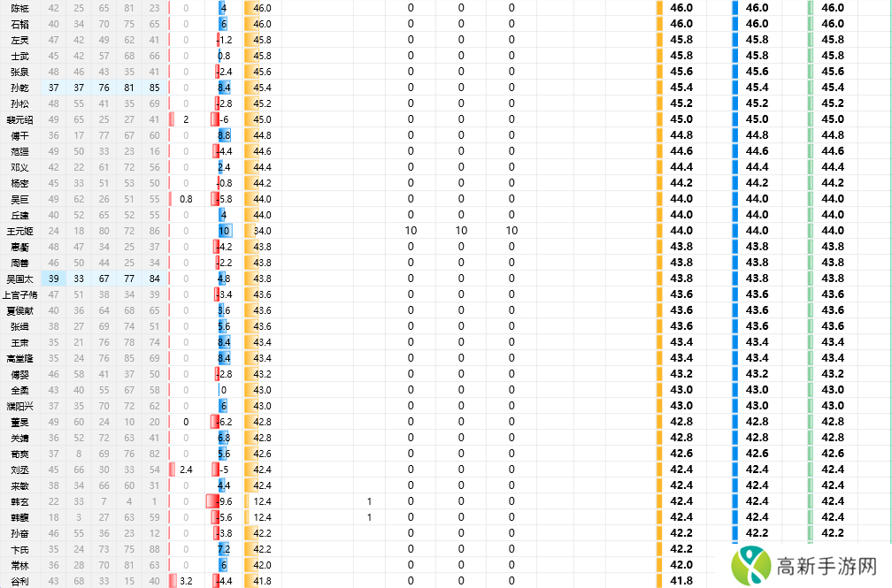This screenshot has height=588, width=892.
Task: Click the blue bar cell showing 6.8
Action: (x=224, y=438)
